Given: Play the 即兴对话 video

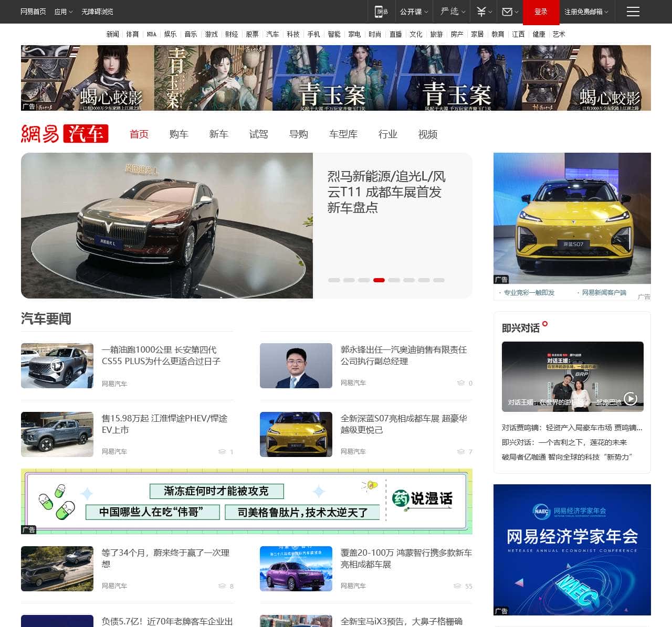Looking at the screenshot, I should click(x=630, y=399).
